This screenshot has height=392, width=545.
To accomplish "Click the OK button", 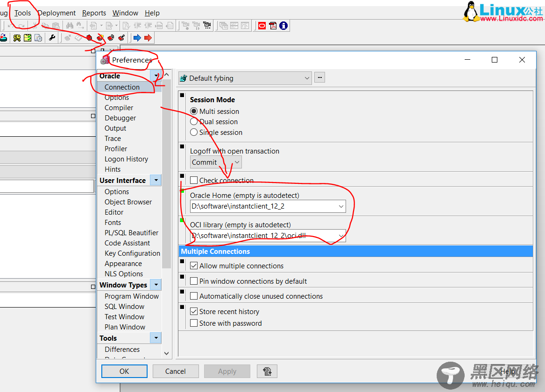I will (124, 371).
